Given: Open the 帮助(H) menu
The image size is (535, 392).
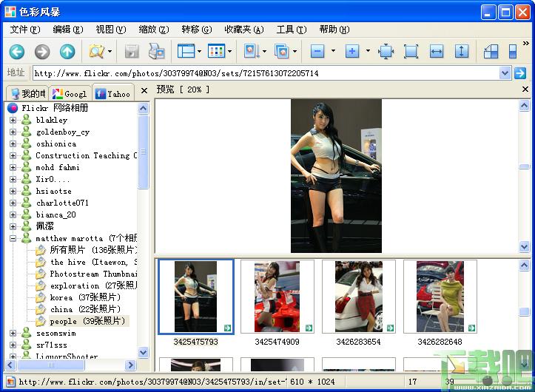Looking at the screenshot, I should tap(334, 30).
